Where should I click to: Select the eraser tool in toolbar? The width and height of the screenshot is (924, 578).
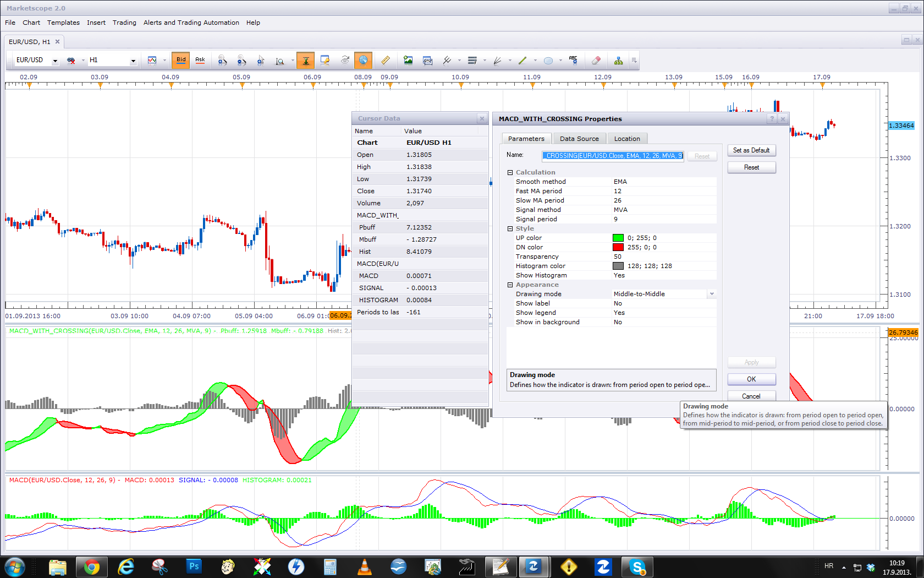pyautogui.click(x=596, y=61)
